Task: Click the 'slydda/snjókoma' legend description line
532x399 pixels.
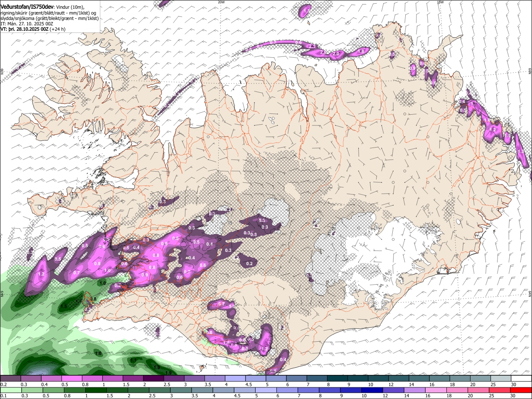Action: pos(49,18)
